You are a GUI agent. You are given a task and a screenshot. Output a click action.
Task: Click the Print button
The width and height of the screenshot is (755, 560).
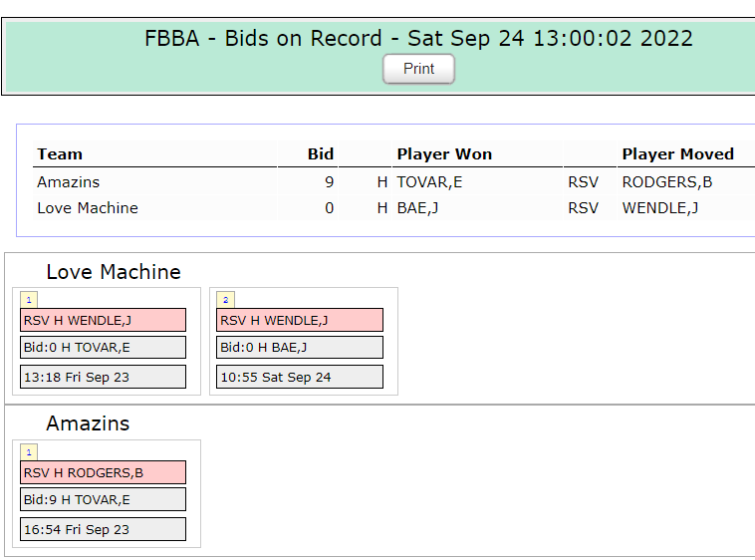pyautogui.click(x=418, y=69)
